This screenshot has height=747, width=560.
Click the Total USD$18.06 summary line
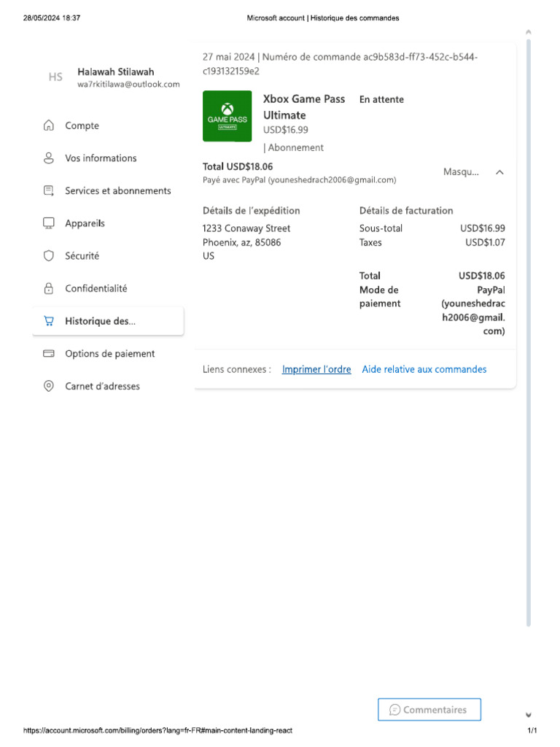tap(238, 167)
